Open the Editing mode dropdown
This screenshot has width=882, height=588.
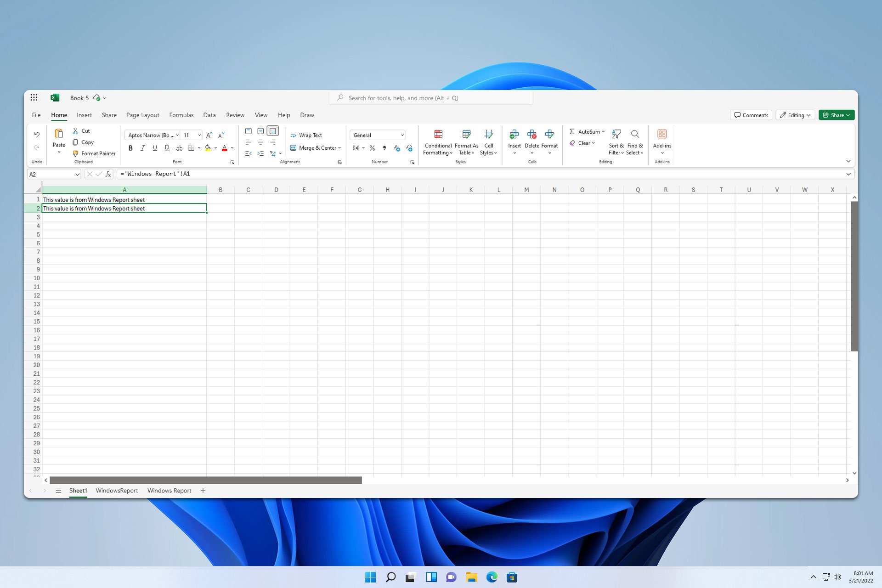[x=795, y=115]
